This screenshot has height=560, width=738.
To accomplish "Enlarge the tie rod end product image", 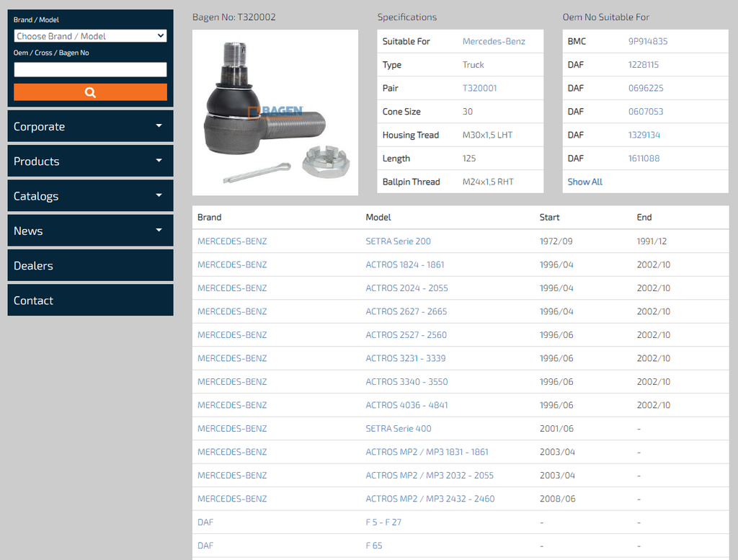I will click(x=275, y=112).
